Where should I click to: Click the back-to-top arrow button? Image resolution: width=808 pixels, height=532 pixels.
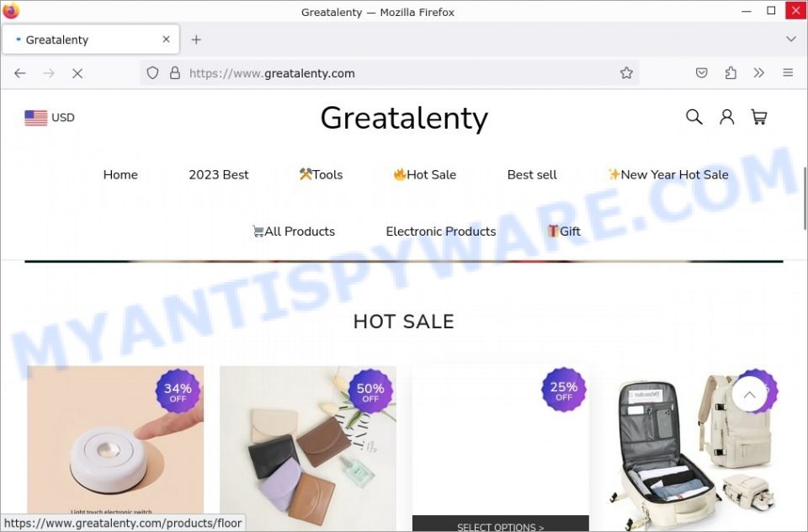pyautogui.click(x=749, y=394)
